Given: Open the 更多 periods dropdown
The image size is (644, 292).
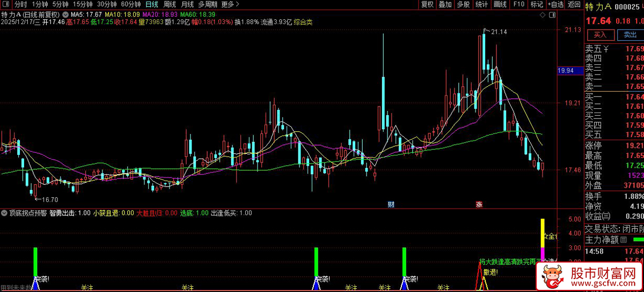Looking at the screenshot, I should (x=230, y=4).
